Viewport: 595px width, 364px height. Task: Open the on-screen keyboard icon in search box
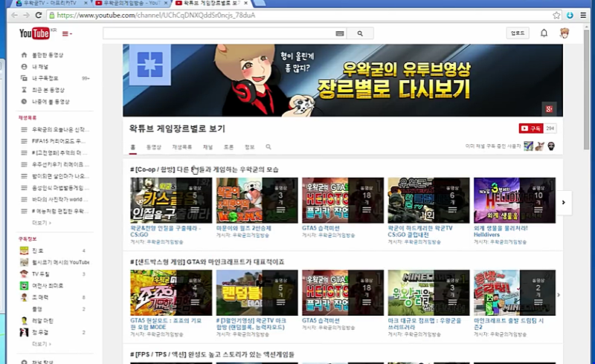340,33
